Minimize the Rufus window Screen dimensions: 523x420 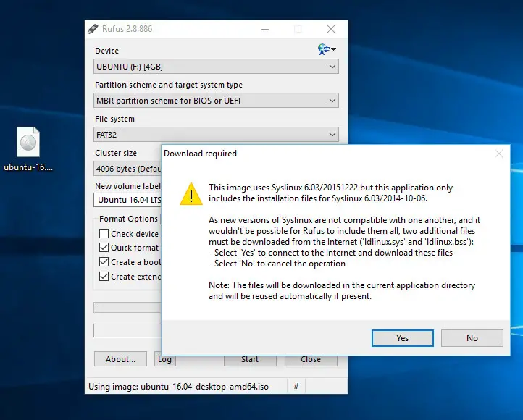(265, 29)
